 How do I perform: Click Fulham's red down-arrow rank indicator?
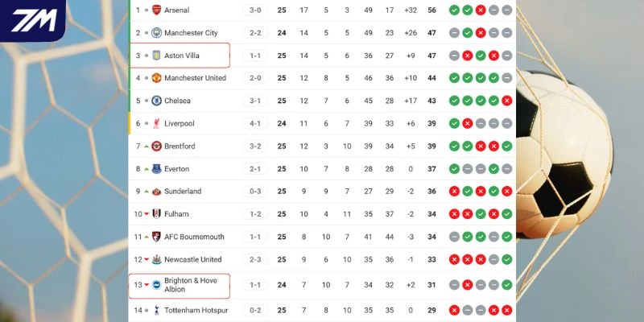pyautogui.click(x=147, y=214)
